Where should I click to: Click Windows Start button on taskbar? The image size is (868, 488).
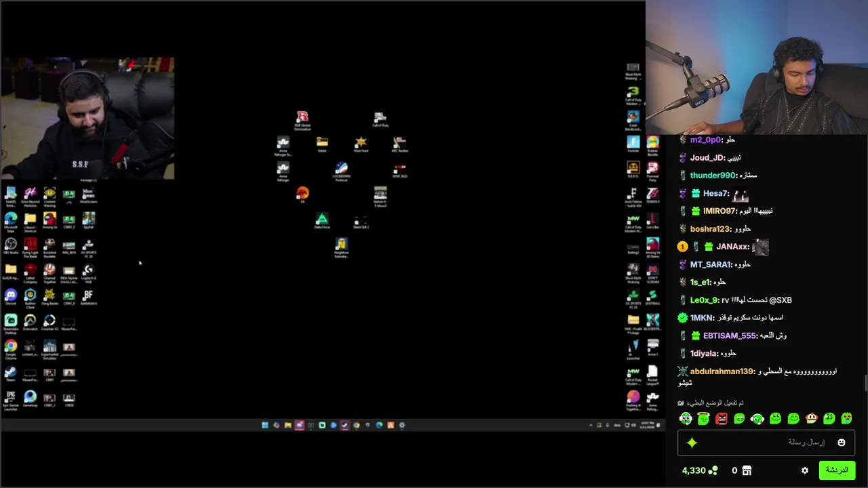click(x=264, y=426)
